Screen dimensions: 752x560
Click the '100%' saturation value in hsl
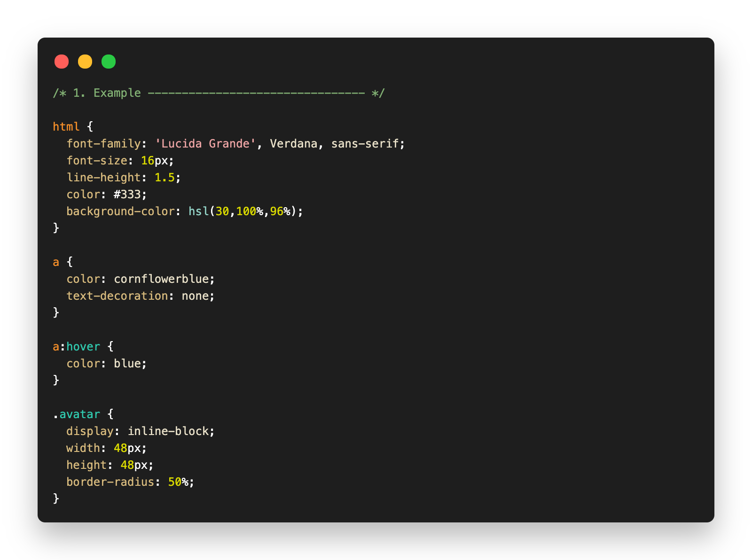250,211
